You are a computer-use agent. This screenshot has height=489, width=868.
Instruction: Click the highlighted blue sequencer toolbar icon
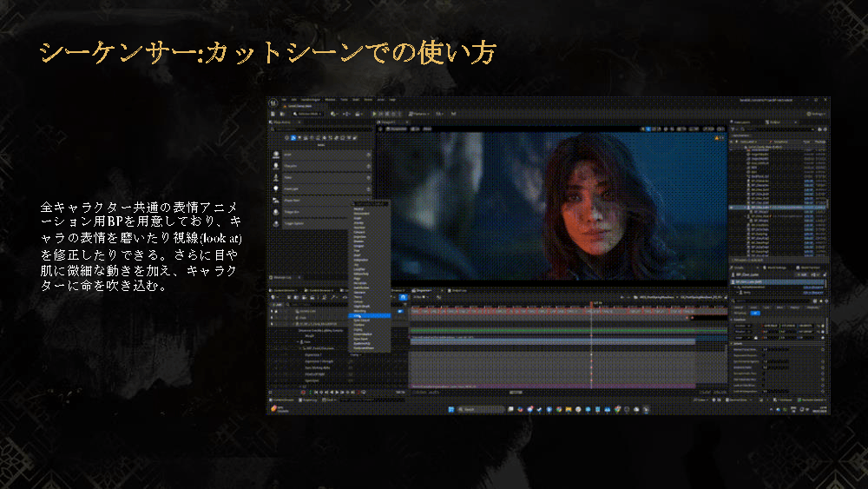[x=403, y=297]
